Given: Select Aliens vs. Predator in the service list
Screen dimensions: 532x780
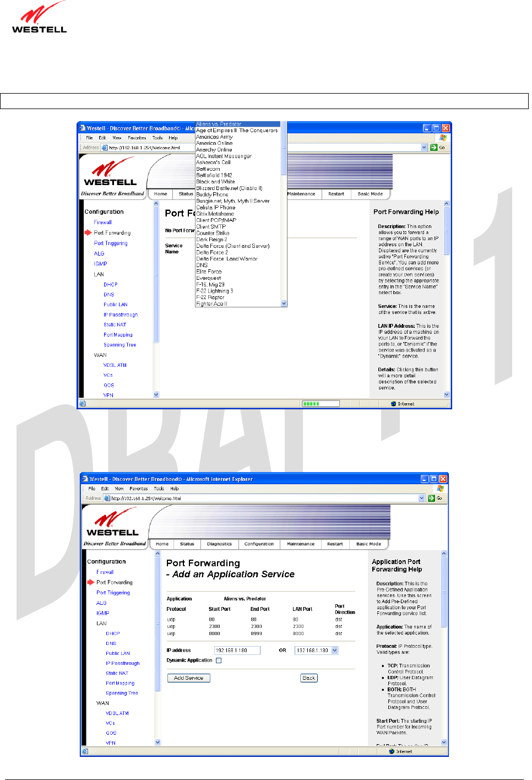Looking at the screenshot, I should tap(219, 124).
